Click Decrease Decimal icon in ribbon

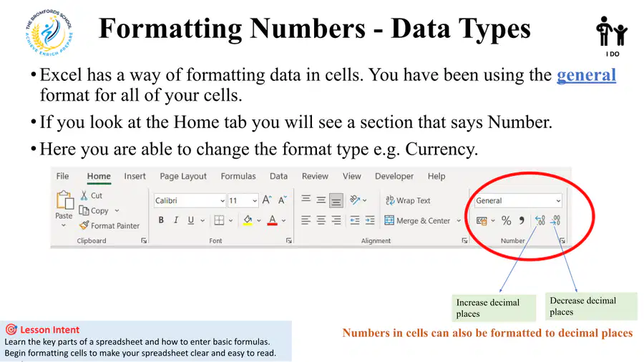coord(555,221)
